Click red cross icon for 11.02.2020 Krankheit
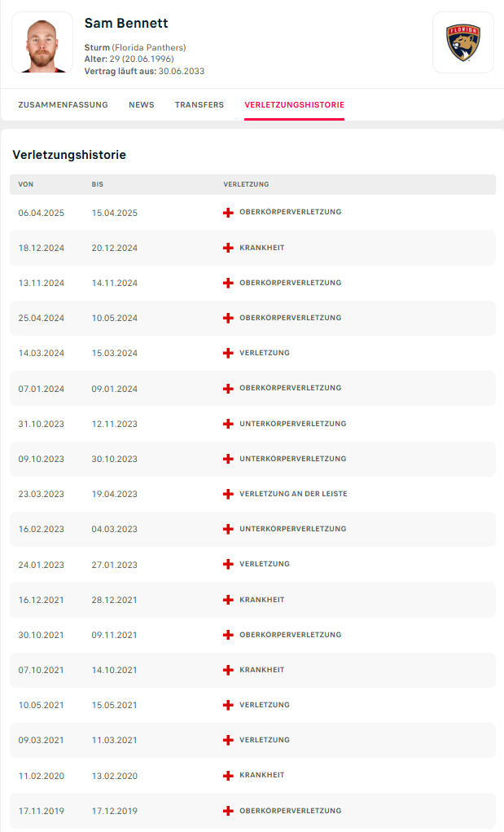 (x=228, y=776)
